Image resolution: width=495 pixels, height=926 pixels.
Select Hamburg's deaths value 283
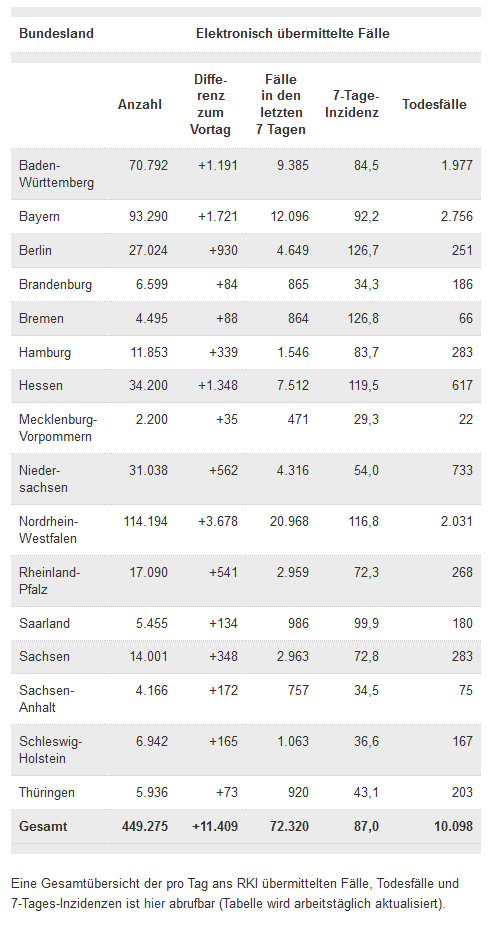pos(462,353)
